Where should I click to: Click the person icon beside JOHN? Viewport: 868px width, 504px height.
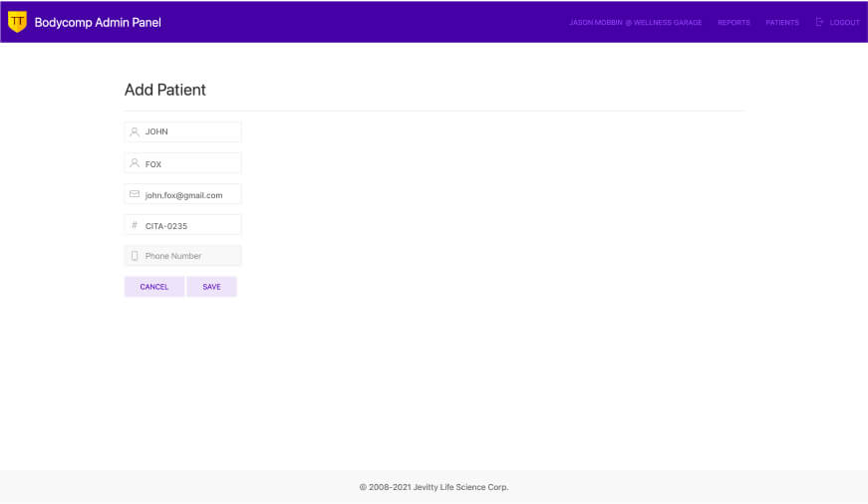(x=135, y=131)
